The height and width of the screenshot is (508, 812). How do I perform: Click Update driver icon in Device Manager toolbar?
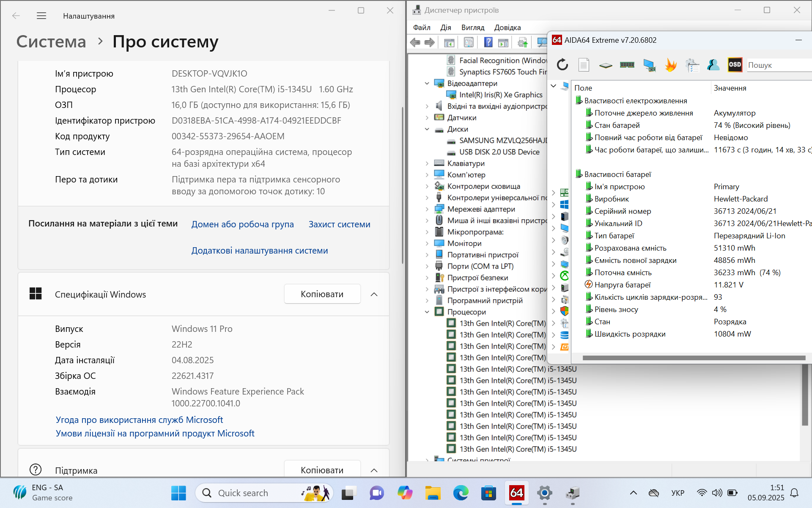coord(523,42)
